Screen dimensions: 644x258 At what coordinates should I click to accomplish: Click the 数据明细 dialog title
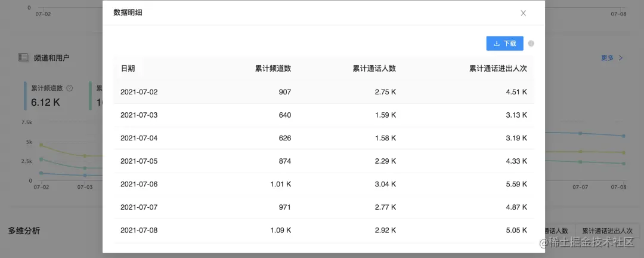(128, 13)
